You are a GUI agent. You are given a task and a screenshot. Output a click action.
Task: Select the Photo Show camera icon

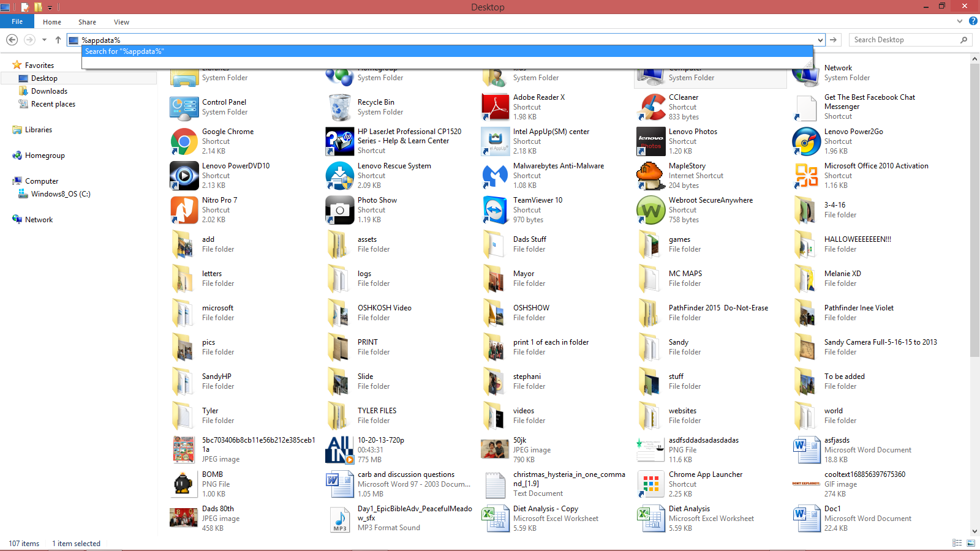(x=339, y=210)
